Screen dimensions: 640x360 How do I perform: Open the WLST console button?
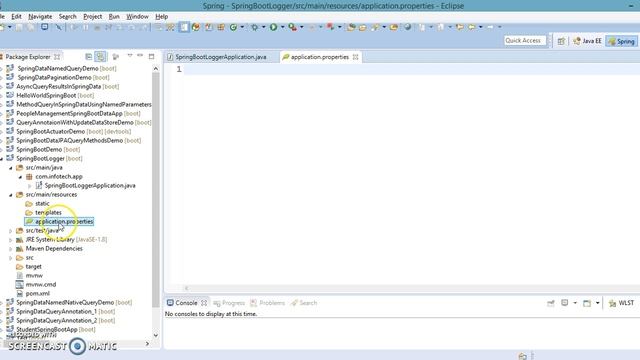(621, 303)
